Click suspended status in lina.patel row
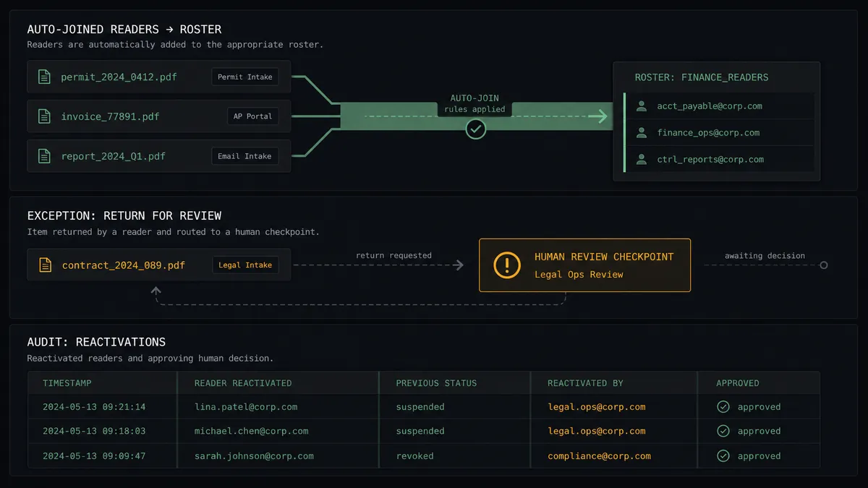The width and height of the screenshot is (868, 488). [420, 407]
